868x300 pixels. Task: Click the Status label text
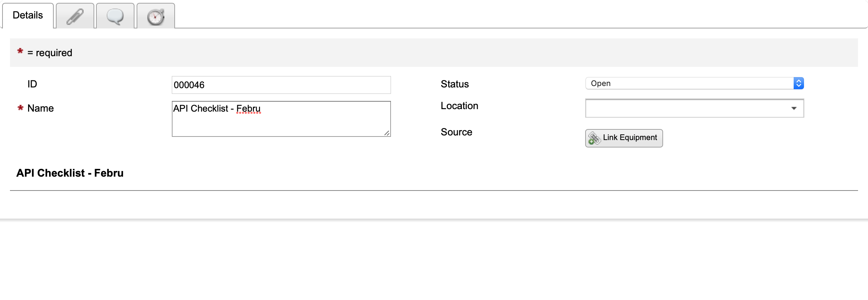tap(455, 84)
